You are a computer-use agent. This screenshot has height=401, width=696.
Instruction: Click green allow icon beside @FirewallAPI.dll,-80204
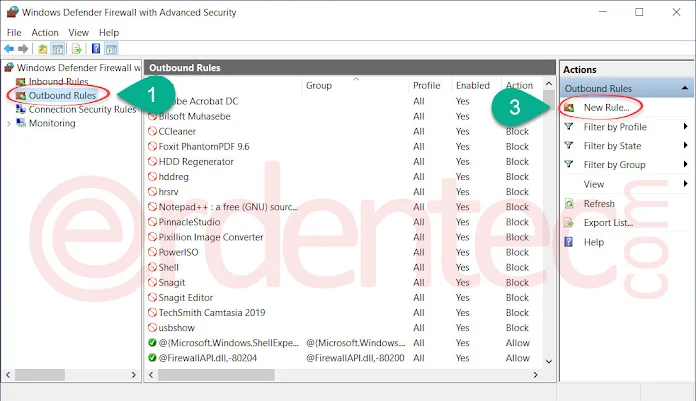coord(152,357)
